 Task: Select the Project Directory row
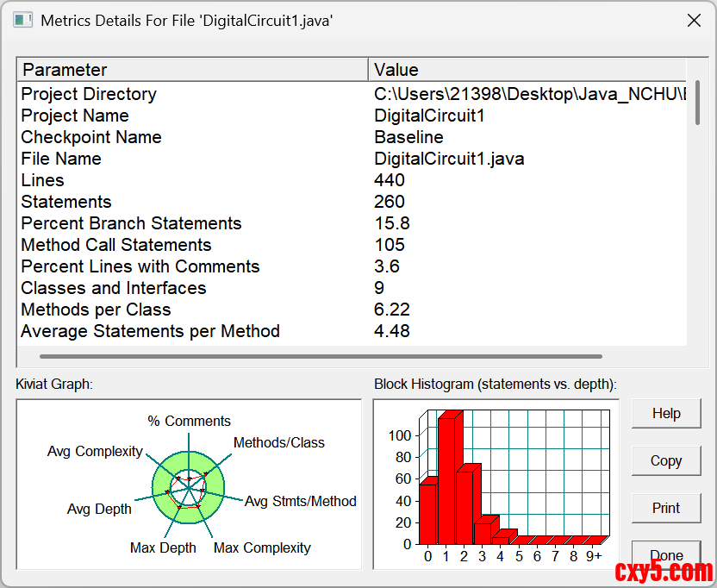tap(89, 94)
